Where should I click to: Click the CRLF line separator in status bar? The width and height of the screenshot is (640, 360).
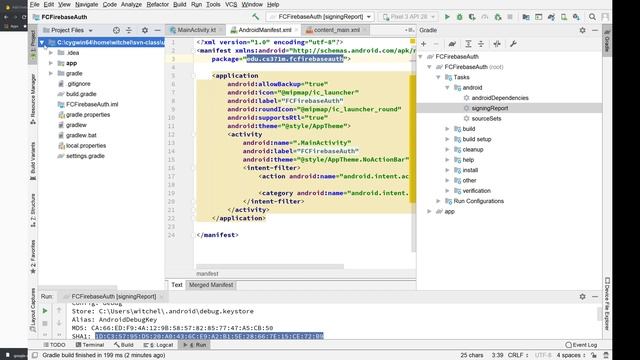tap(518, 356)
